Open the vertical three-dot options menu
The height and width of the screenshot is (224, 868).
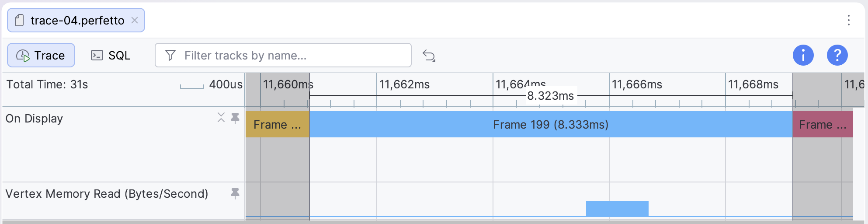(848, 20)
